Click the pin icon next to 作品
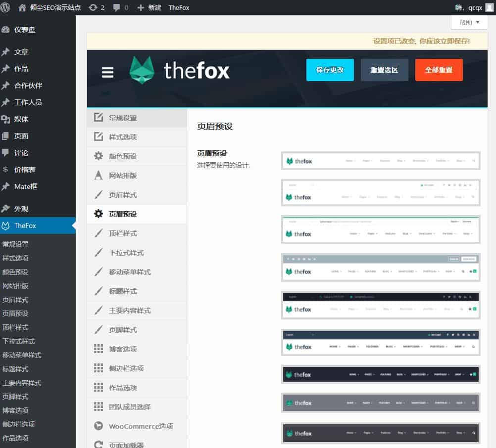 5,69
